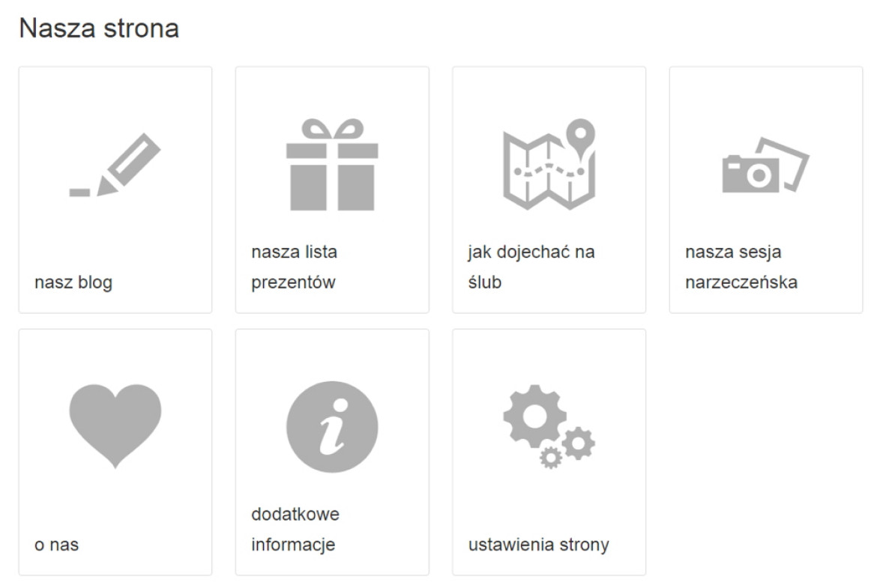The height and width of the screenshot is (588, 877).
Task: Open the engagement session tile card
Action: tap(766, 190)
